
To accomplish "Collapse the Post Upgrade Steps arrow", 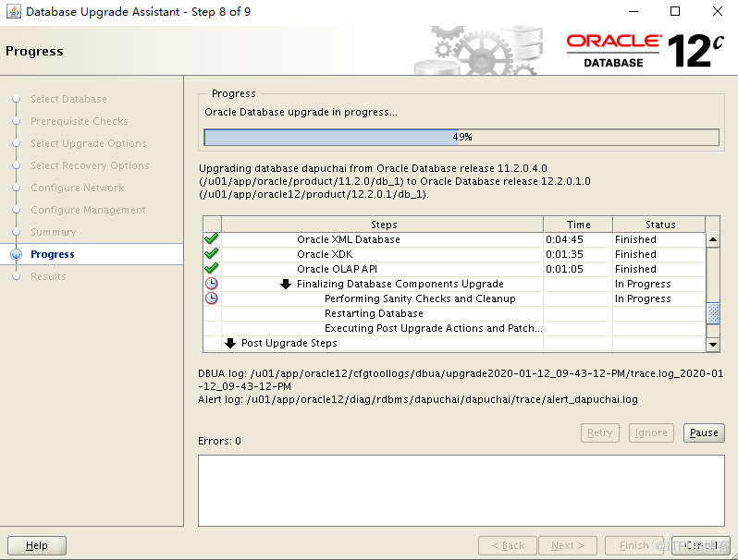I will [x=230, y=343].
